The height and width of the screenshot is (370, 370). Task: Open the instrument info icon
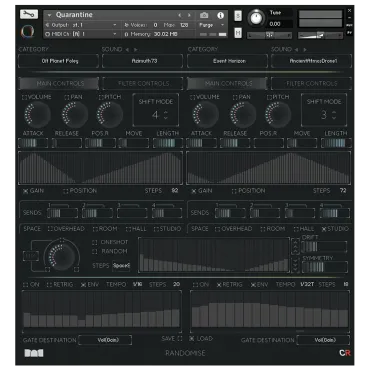pyautogui.click(x=220, y=15)
